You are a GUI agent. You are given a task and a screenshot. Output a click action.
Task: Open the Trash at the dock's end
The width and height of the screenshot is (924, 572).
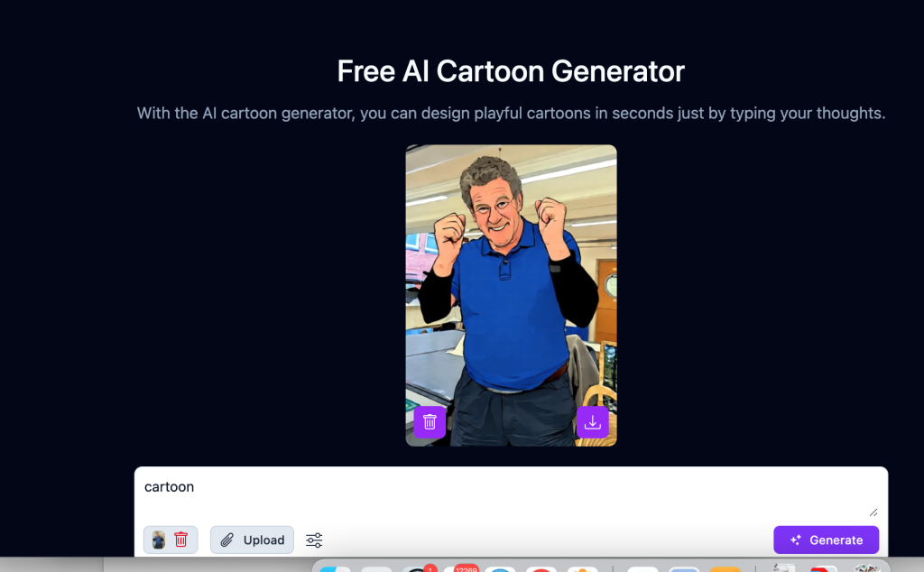(867, 568)
